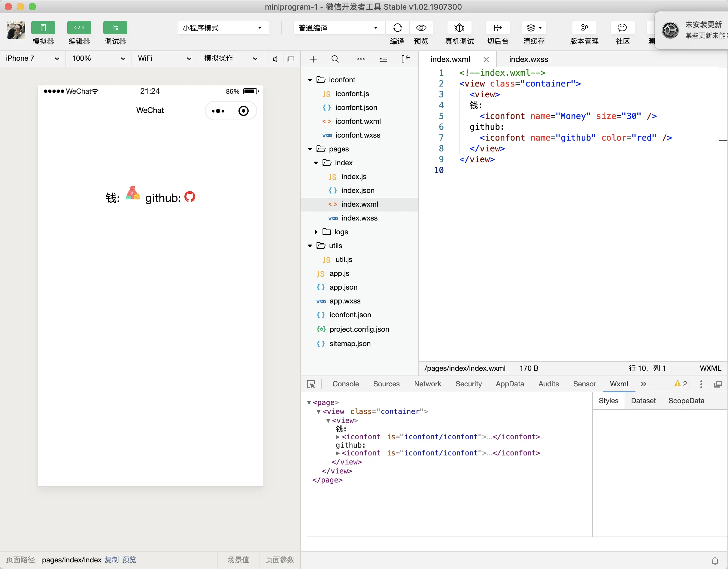Click the preview eye icon

421,28
